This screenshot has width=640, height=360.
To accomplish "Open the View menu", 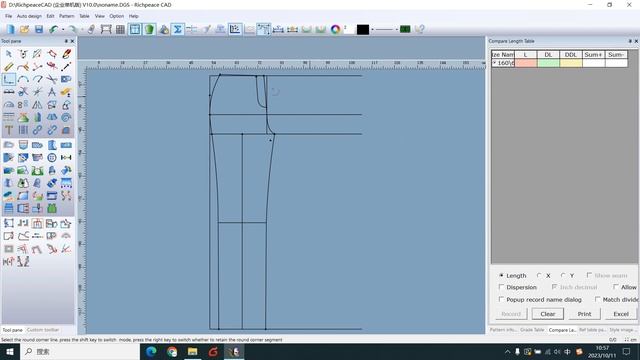I will [100, 16].
